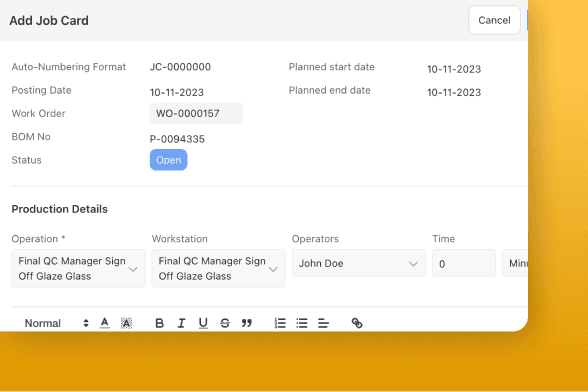Click the Work Order label
The height and width of the screenshot is (392, 588).
point(38,113)
